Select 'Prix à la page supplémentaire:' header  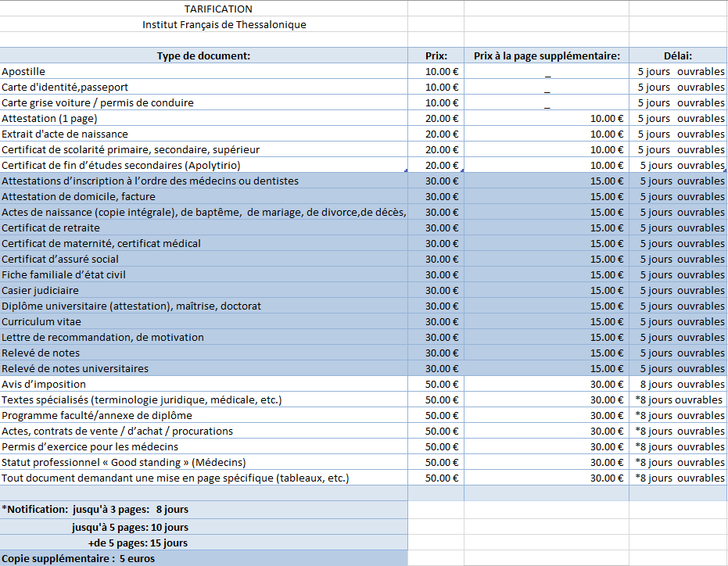click(547, 56)
